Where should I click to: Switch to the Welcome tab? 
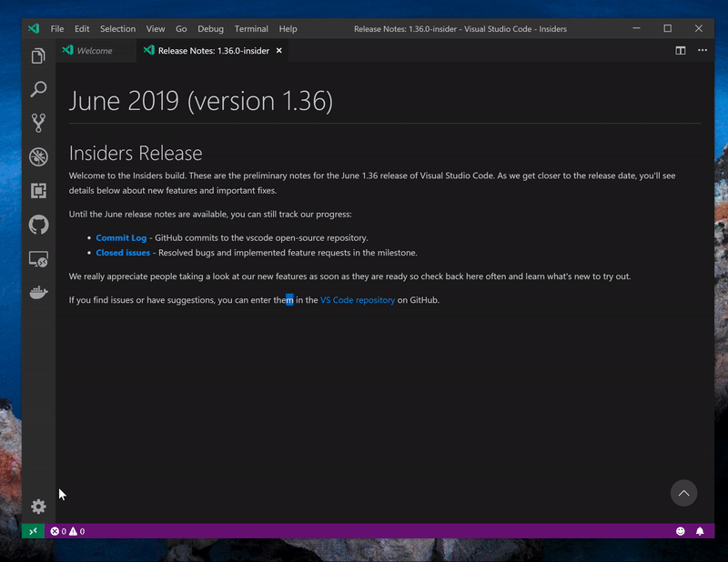pos(96,51)
